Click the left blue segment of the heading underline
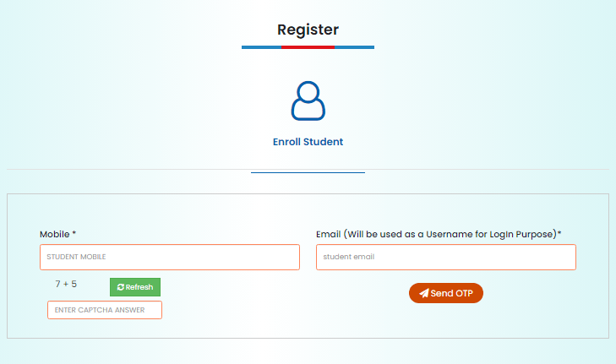 click(261, 47)
